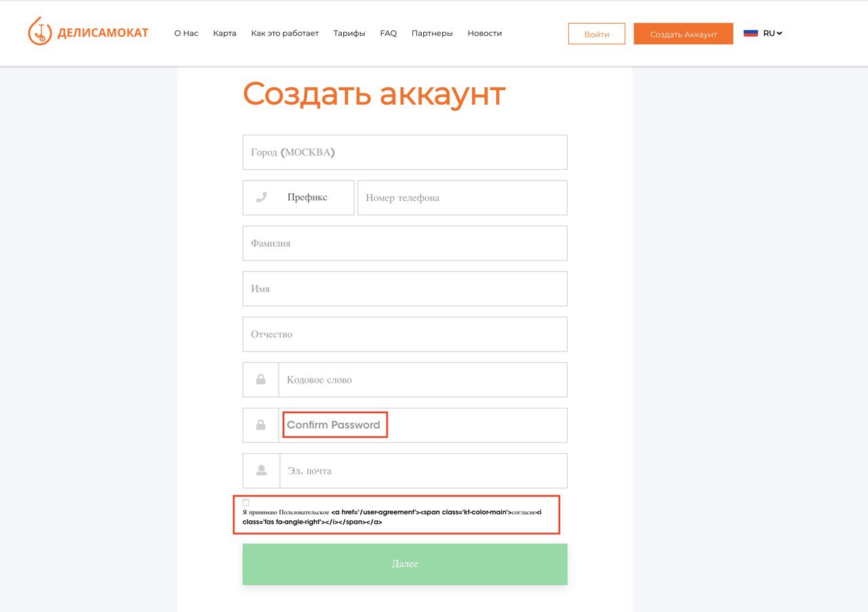The image size is (868, 612).
Task: Click lock icon beside Кодовое слово
Action: [260, 380]
